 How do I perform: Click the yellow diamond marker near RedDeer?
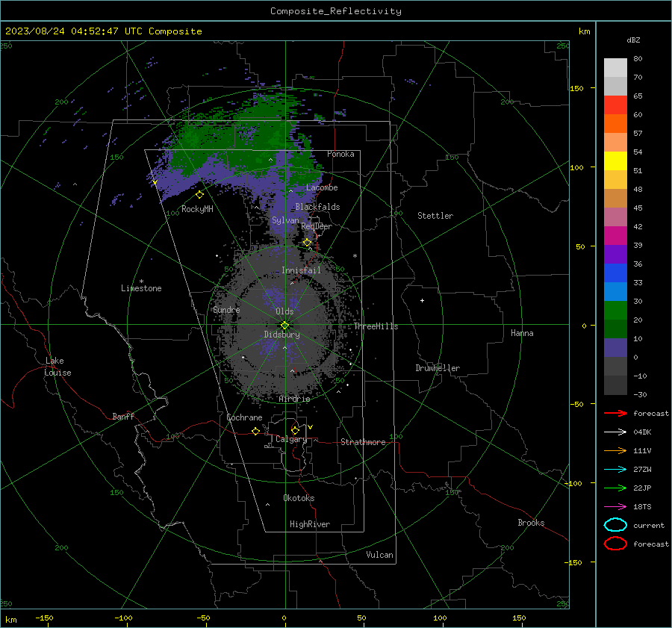308,243
